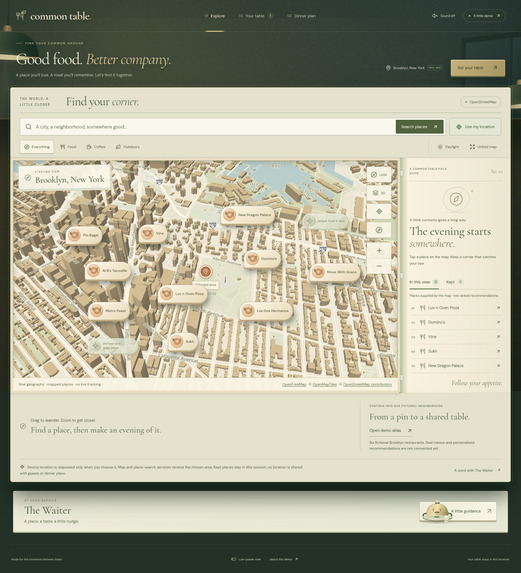Screen dimensions: 521x573
Task: Click Use my location button
Action: (x=475, y=127)
